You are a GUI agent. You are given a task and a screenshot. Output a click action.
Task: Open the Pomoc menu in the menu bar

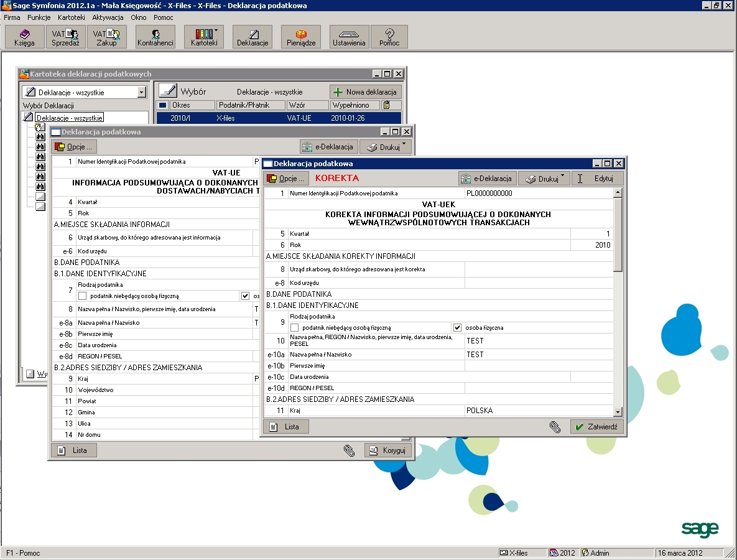tap(164, 17)
